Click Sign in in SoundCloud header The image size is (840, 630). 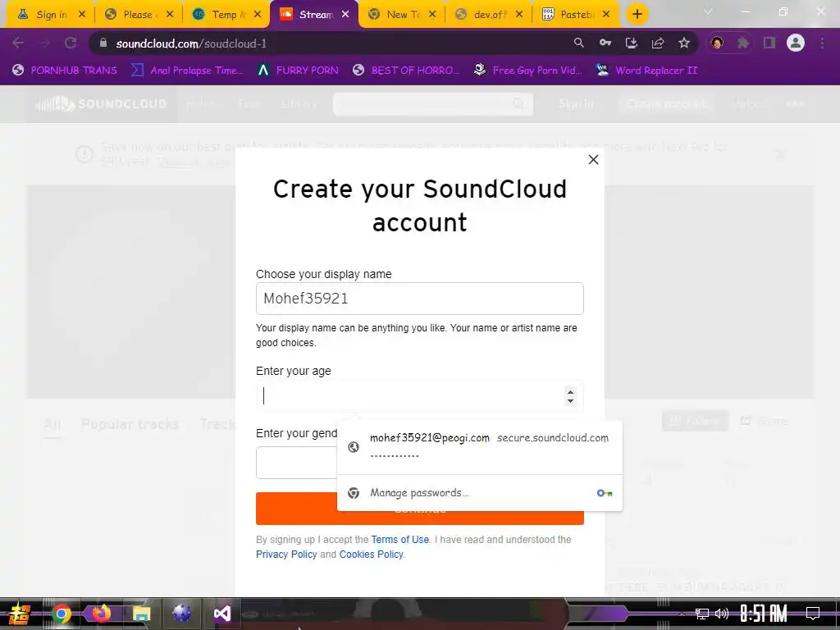(576, 104)
